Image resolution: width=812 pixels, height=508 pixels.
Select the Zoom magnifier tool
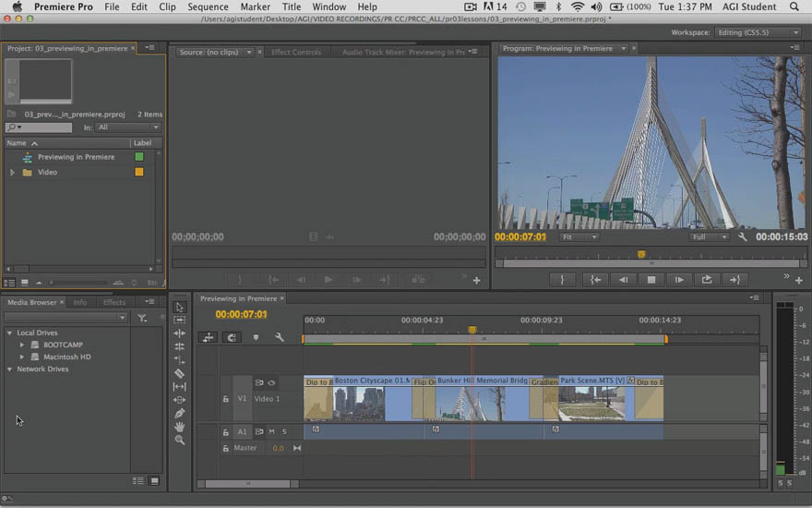coord(180,440)
